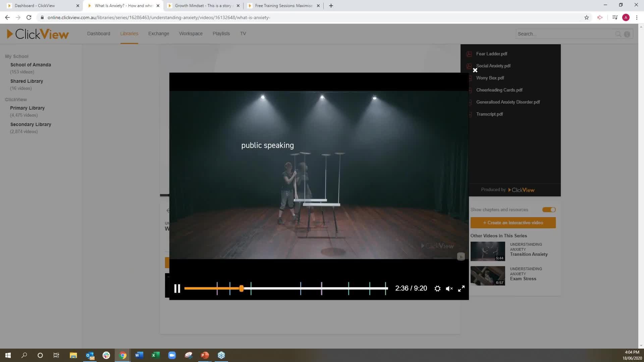Open the Exchange menu item

pyautogui.click(x=159, y=34)
